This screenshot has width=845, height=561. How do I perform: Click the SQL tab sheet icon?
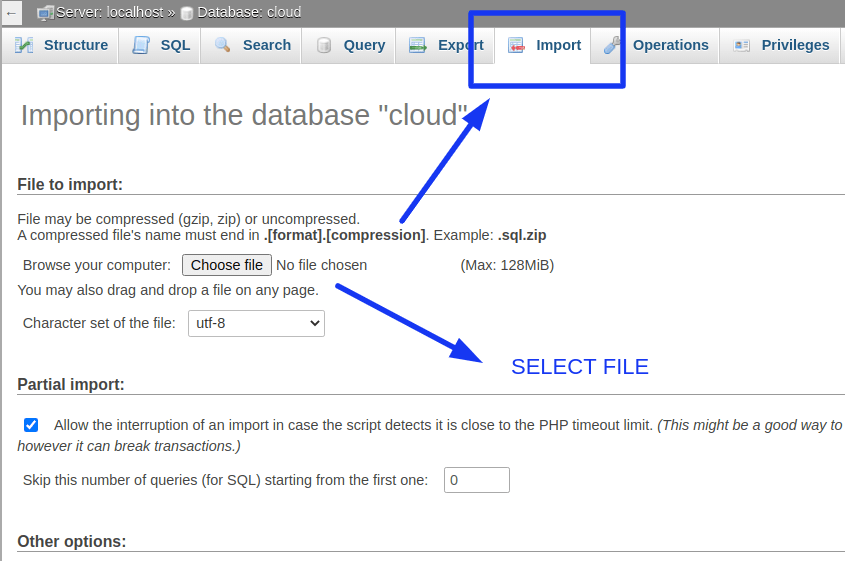[x=141, y=45]
